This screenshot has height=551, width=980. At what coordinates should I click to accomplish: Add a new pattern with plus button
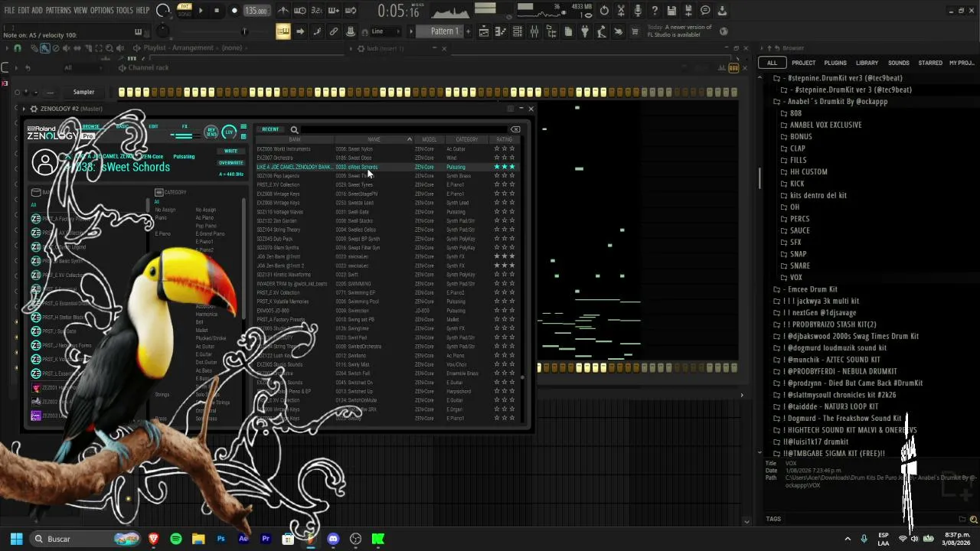coord(469,31)
